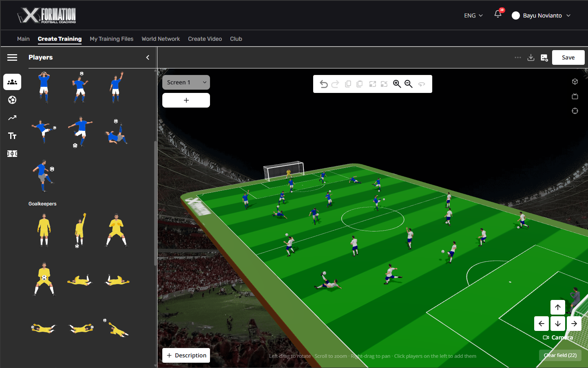Click the Camera label button
This screenshot has width=588, height=368.
[558, 337]
